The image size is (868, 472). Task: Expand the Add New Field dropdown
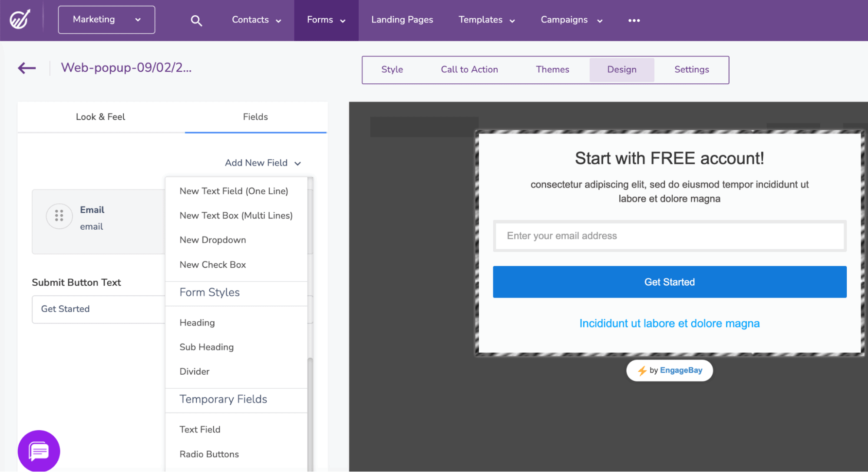pyautogui.click(x=262, y=163)
